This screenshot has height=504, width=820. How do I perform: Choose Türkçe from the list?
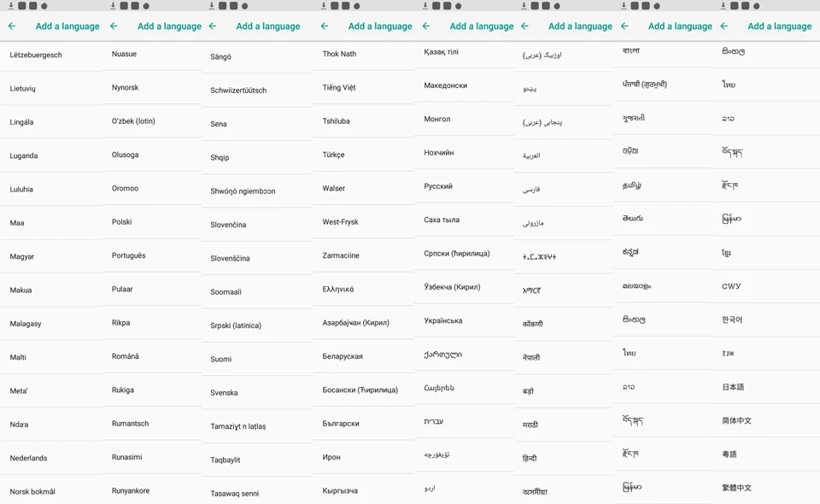(x=364, y=155)
